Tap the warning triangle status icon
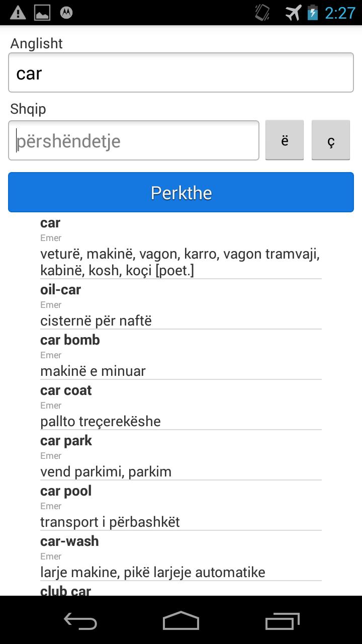 18,13
